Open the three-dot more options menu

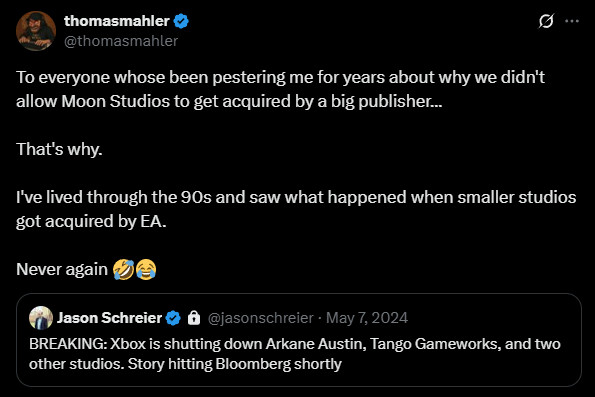click(x=572, y=21)
